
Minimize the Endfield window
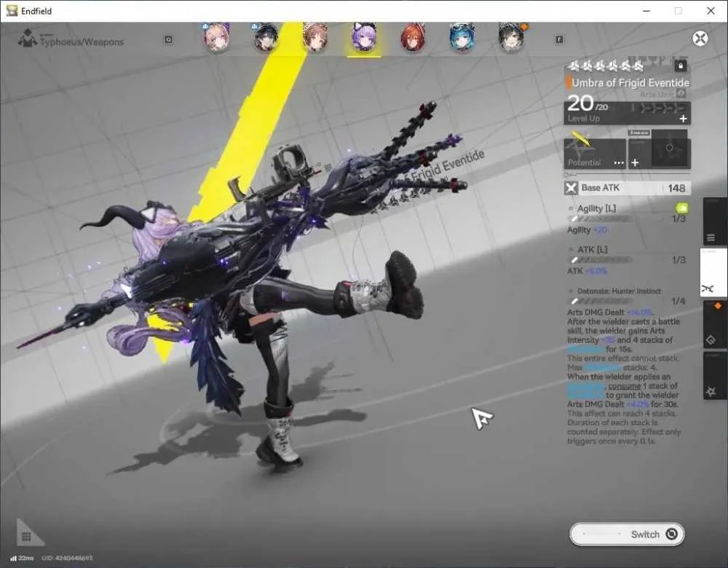tap(646, 11)
